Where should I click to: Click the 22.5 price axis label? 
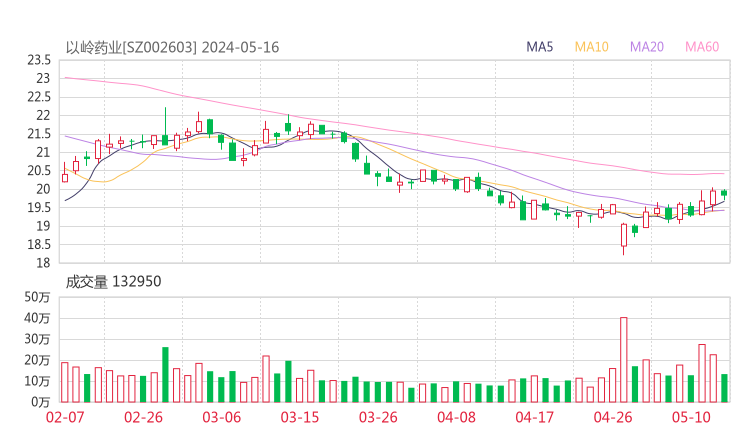point(39,97)
